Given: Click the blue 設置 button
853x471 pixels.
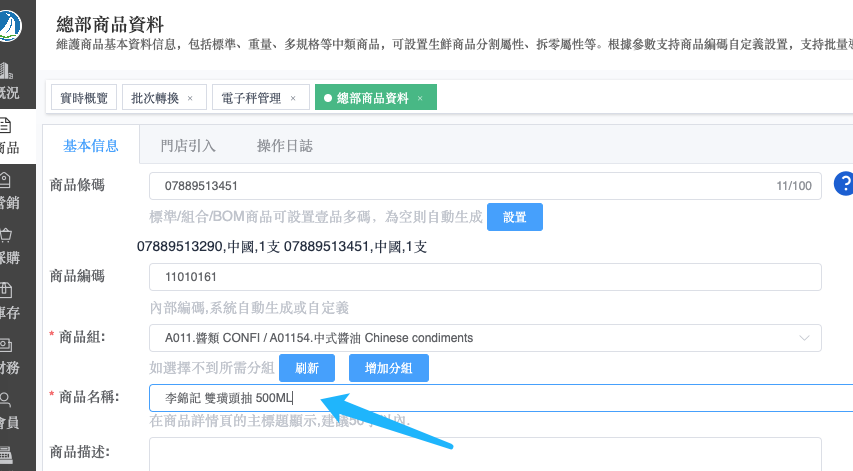Looking at the screenshot, I should click(x=515, y=217).
